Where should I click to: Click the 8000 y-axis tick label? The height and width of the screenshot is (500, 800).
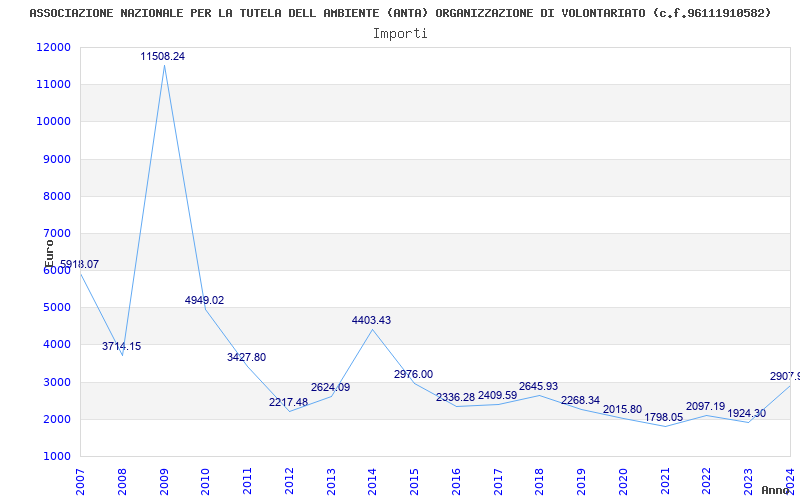pyautogui.click(x=56, y=196)
